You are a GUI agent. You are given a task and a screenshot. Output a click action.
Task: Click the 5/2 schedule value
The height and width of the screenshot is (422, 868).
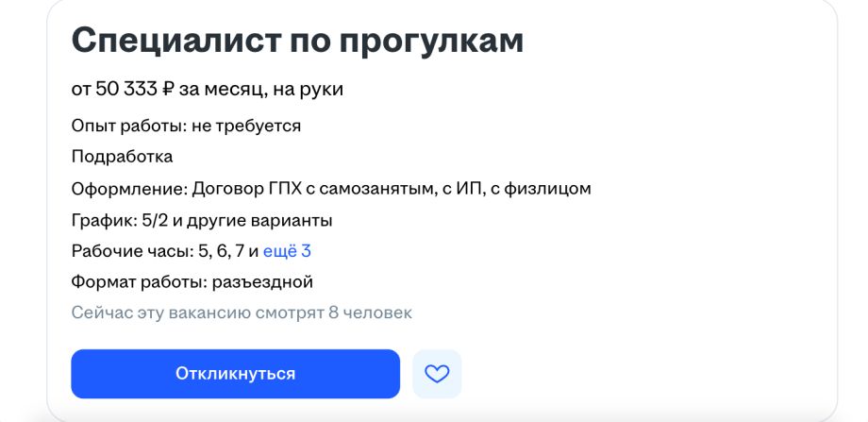click(153, 220)
